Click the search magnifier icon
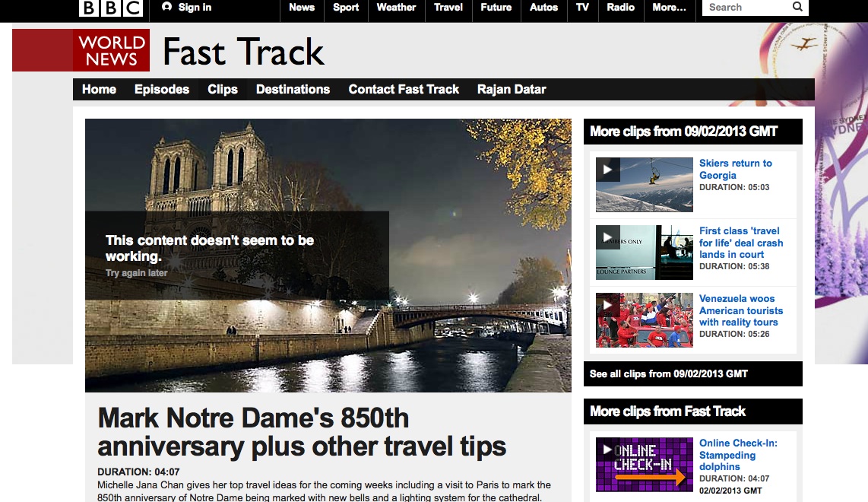The width and height of the screenshot is (868, 502). (797, 8)
